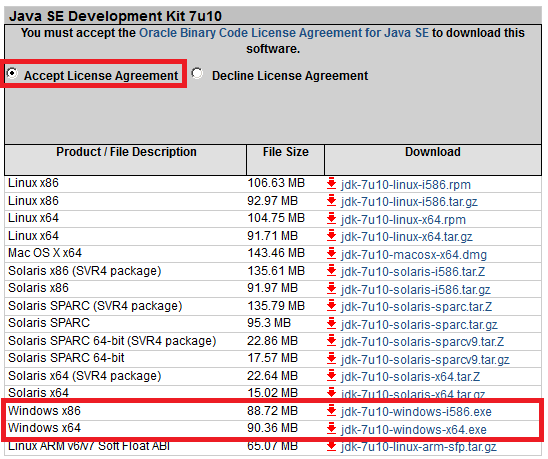Download jdk-7u10-solaris-sparc.tar.Z file
Image resolution: width=548 pixels, height=459 pixels.
click(417, 307)
